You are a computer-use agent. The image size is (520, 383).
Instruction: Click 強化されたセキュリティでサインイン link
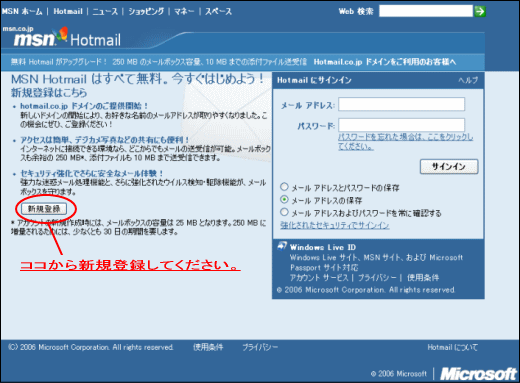335,226
